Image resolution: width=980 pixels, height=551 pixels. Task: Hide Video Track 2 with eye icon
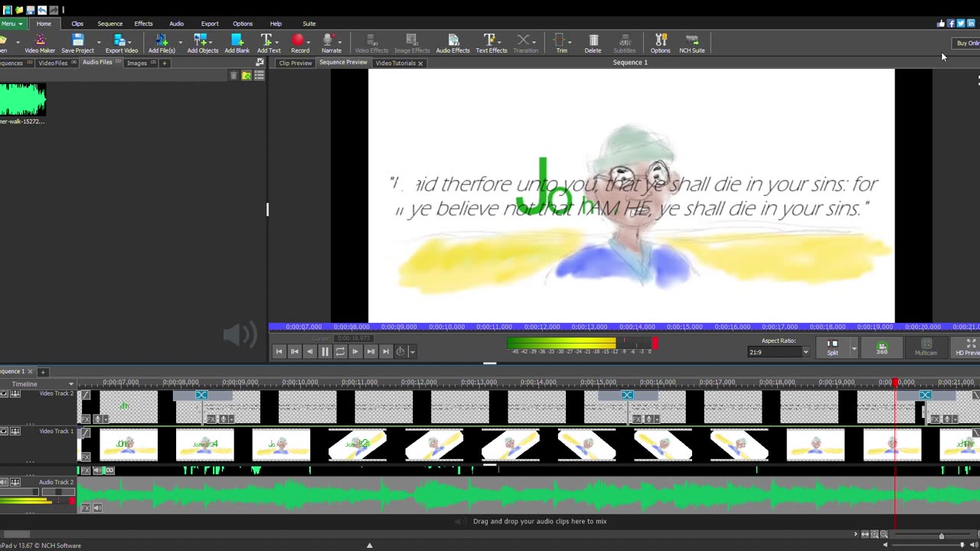[4, 393]
